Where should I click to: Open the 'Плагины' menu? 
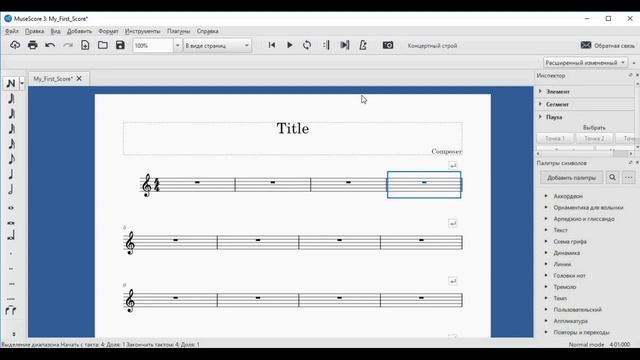[178, 31]
